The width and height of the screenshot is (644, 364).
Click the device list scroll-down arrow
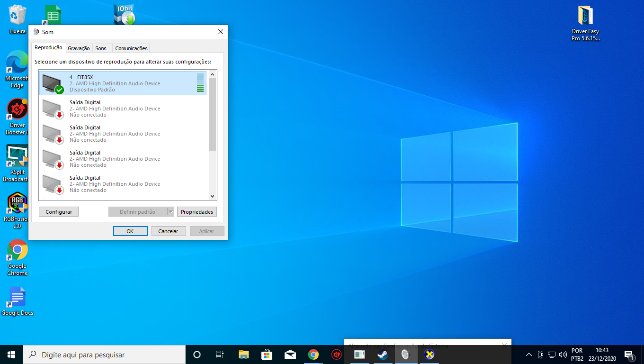click(x=212, y=196)
